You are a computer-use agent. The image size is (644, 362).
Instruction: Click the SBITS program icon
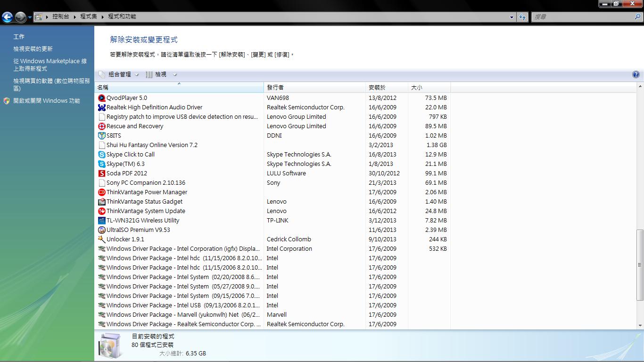(x=101, y=136)
